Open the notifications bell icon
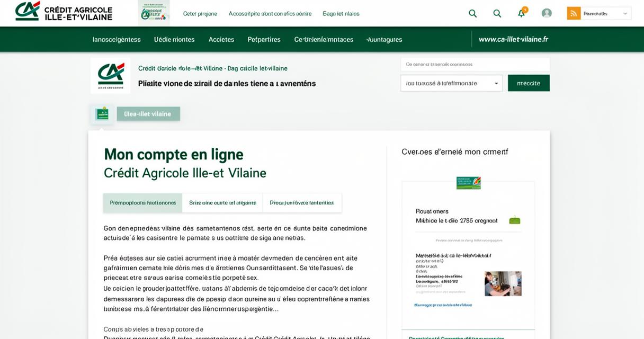This screenshot has width=644, height=339. point(522,13)
